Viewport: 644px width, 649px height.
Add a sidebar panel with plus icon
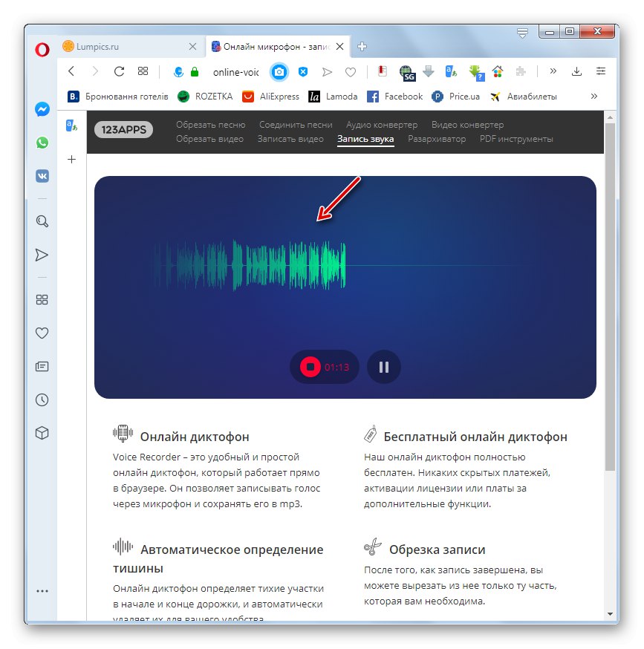click(x=71, y=160)
